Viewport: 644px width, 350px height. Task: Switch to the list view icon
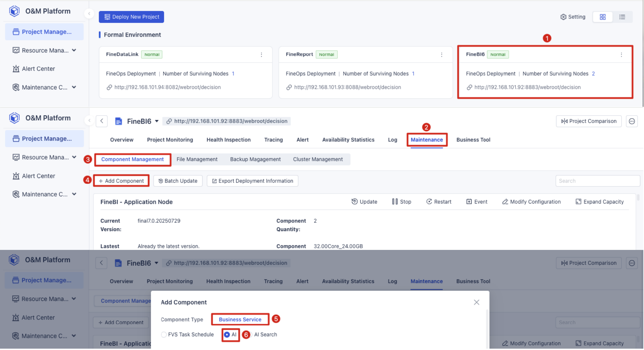(622, 17)
